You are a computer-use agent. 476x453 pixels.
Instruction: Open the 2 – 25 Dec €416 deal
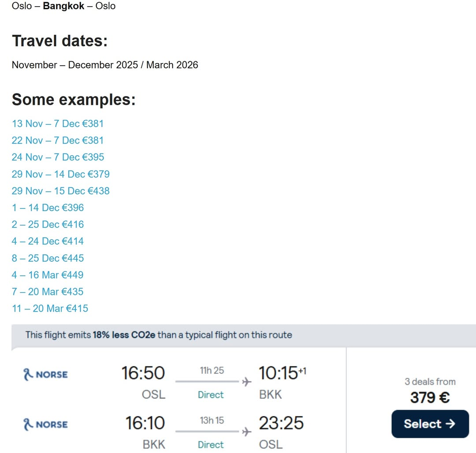coord(48,224)
